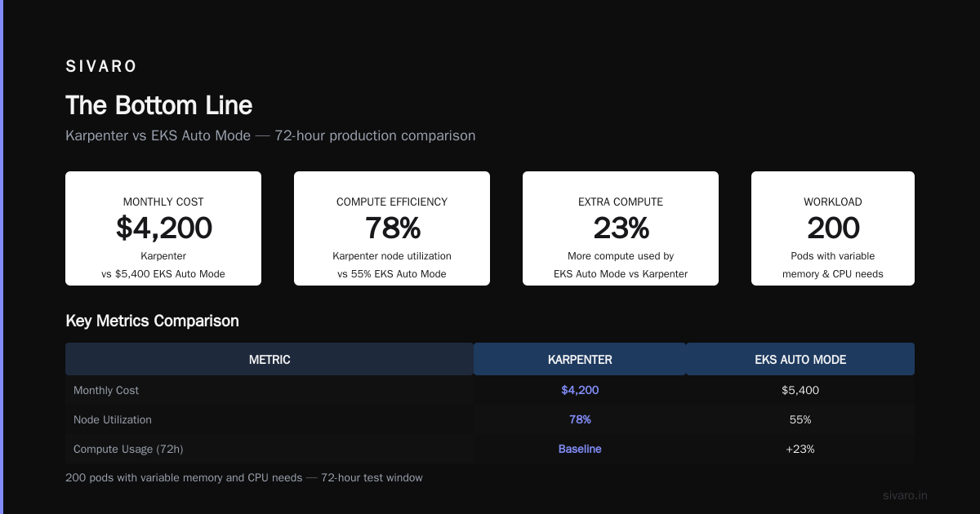Viewport: 980px width, 514px height.
Task: Click 'vs $5,400 EKS Auto Mode' card text
Action: click(163, 274)
